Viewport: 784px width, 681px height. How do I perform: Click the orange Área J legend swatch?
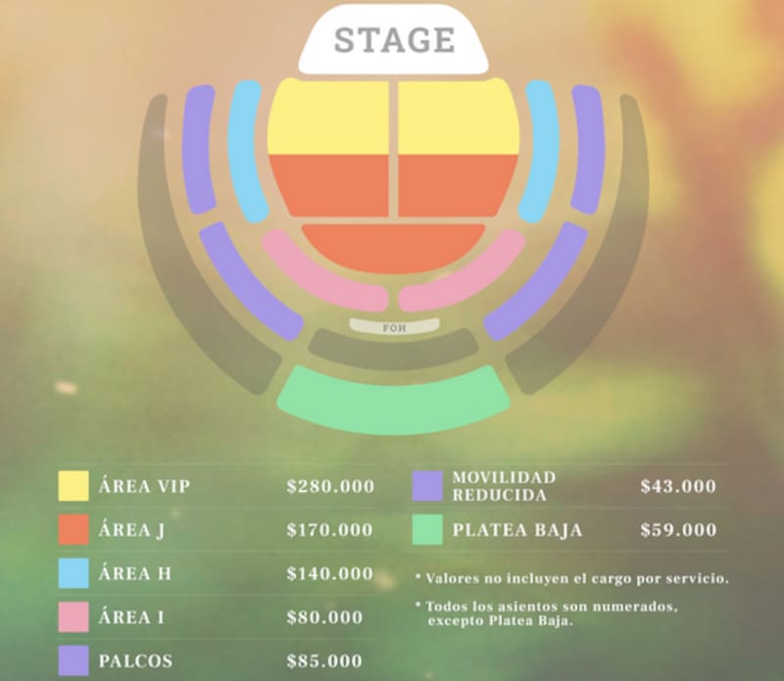pos(73,530)
